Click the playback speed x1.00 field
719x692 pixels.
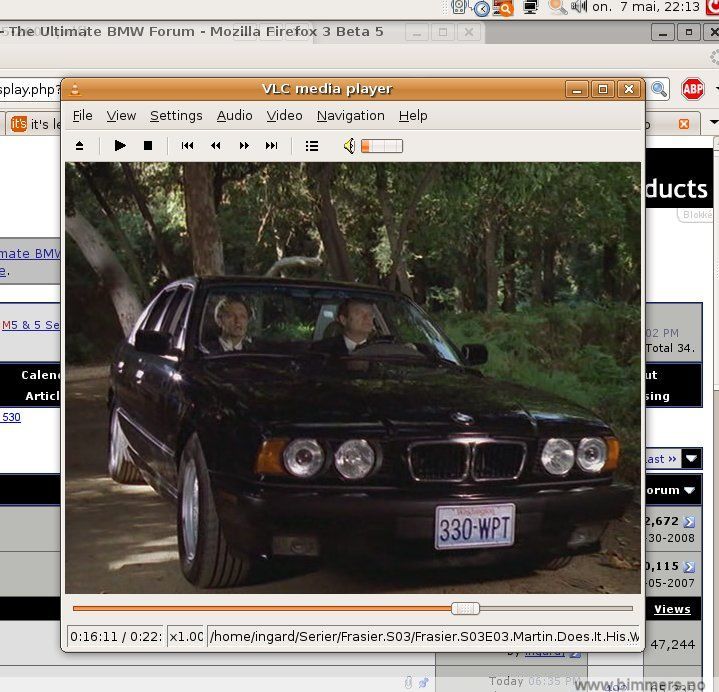pyautogui.click(x=186, y=637)
